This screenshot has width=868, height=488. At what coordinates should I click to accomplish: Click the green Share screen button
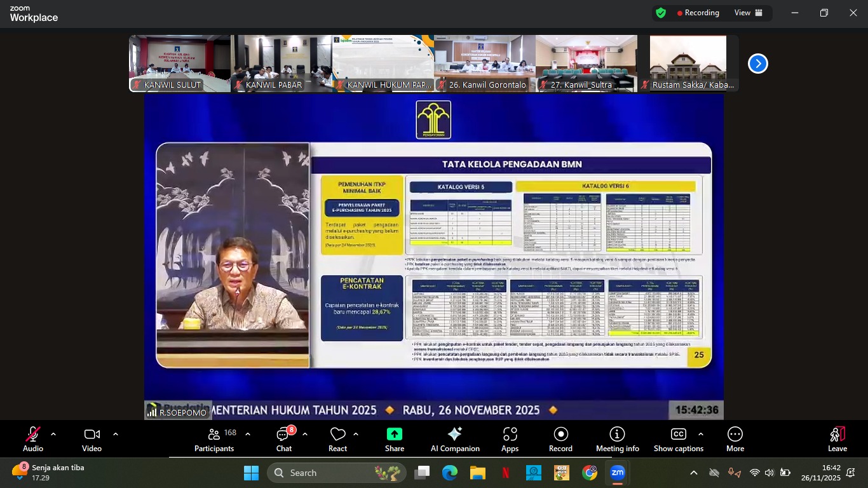pyautogui.click(x=394, y=439)
